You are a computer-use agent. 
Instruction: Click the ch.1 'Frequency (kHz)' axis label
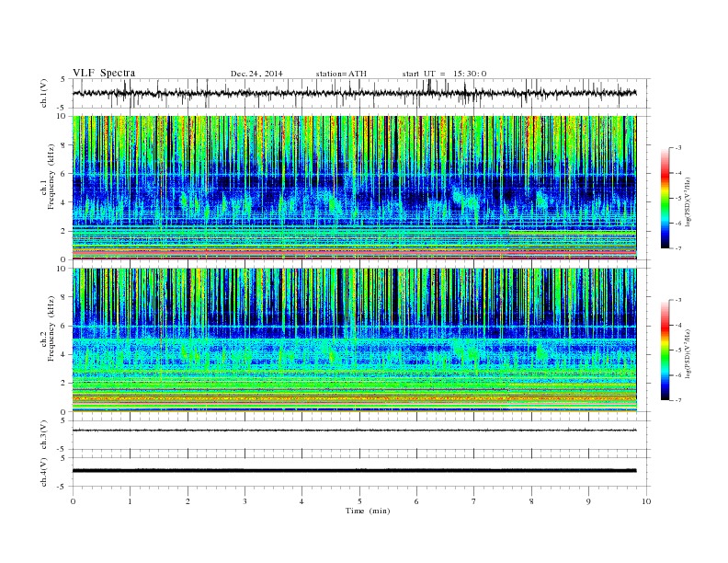(x=51, y=177)
